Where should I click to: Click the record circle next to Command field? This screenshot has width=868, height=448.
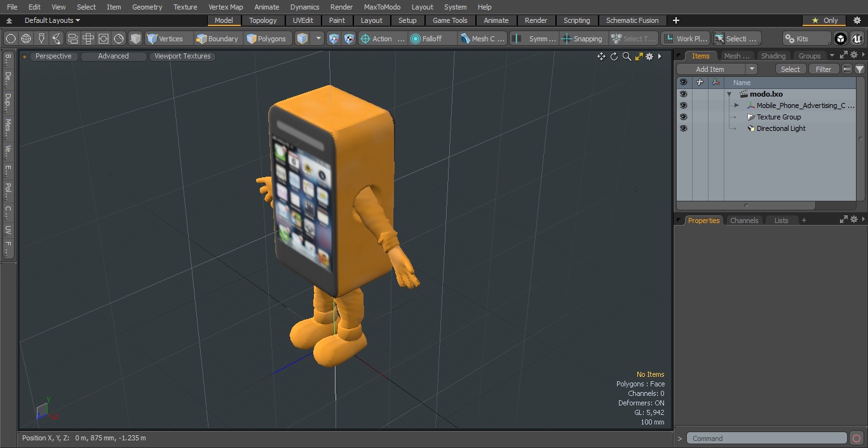point(857,438)
